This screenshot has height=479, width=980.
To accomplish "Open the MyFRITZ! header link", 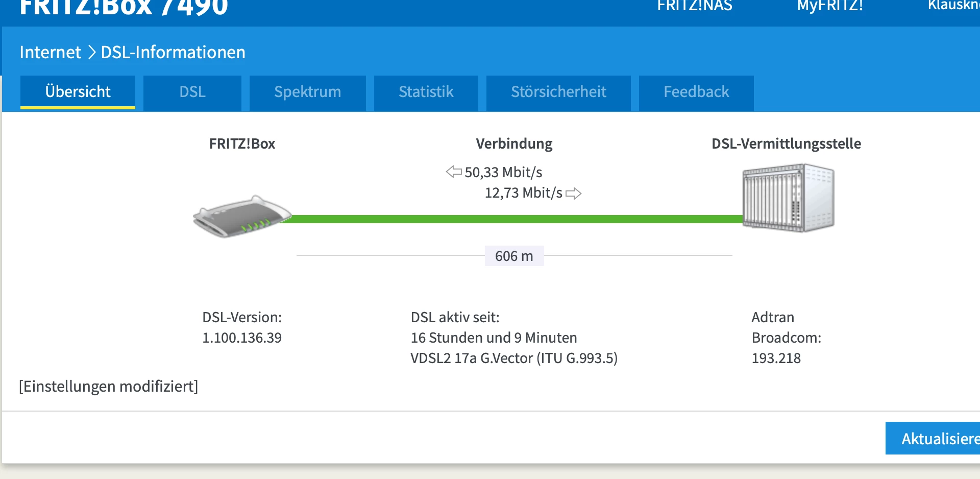I will (x=830, y=6).
